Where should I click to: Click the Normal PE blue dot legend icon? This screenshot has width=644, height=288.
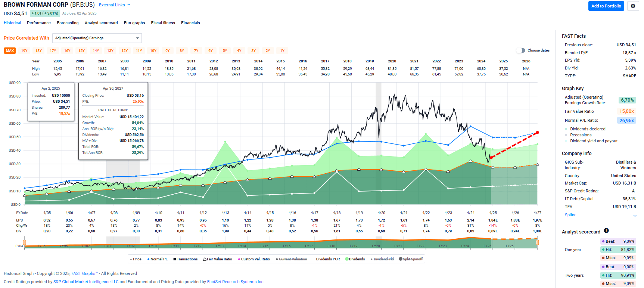[x=148, y=259]
